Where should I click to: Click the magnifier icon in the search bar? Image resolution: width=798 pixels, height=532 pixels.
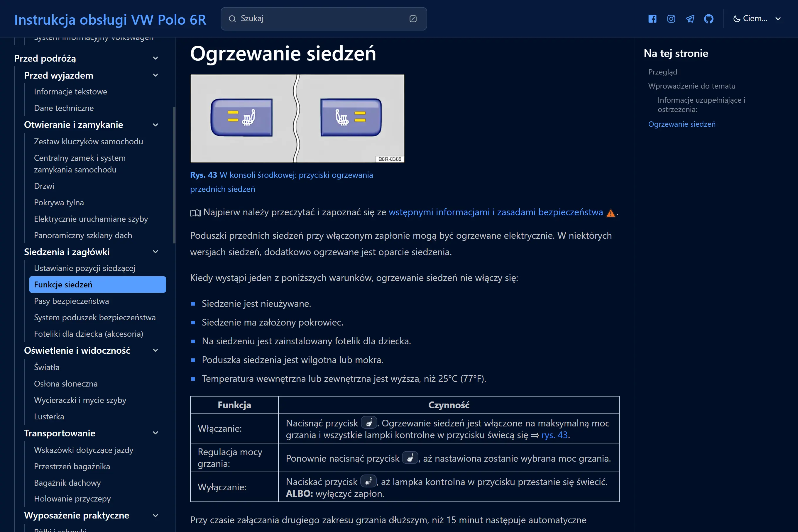coord(233,19)
